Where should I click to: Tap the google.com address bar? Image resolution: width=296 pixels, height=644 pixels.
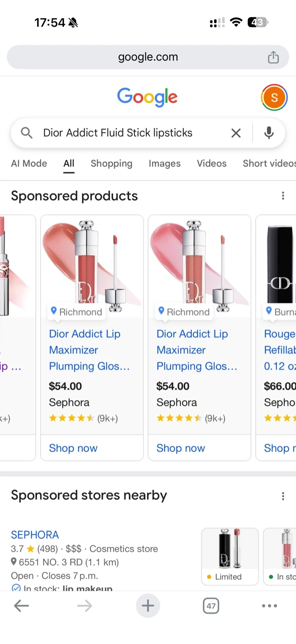pyautogui.click(x=148, y=57)
